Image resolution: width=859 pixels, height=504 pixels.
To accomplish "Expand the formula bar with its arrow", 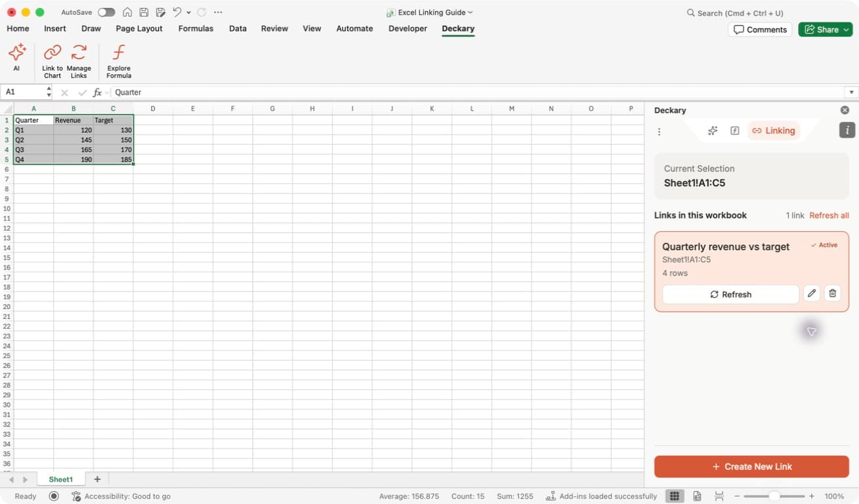I will pos(852,93).
